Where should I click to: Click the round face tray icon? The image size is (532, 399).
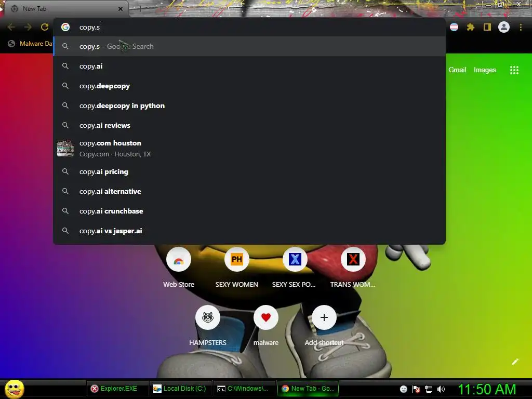click(403, 389)
